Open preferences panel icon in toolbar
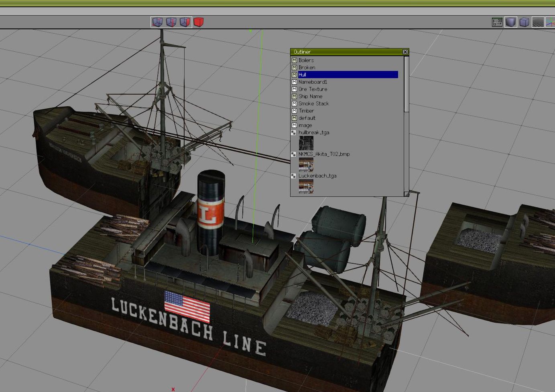The width and height of the screenshot is (555, 392). click(x=497, y=22)
